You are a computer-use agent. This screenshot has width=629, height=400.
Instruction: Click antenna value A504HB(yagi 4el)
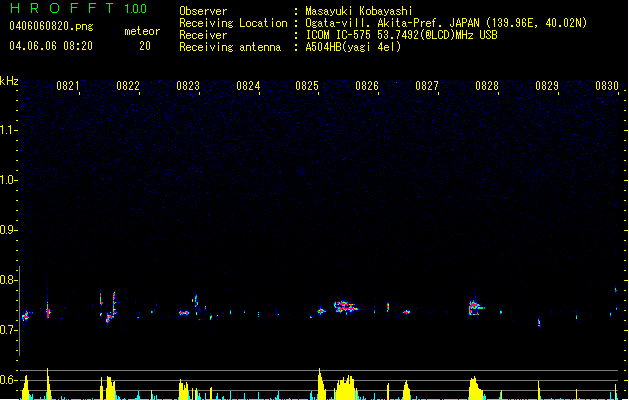pyautogui.click(x=353, y=47)
